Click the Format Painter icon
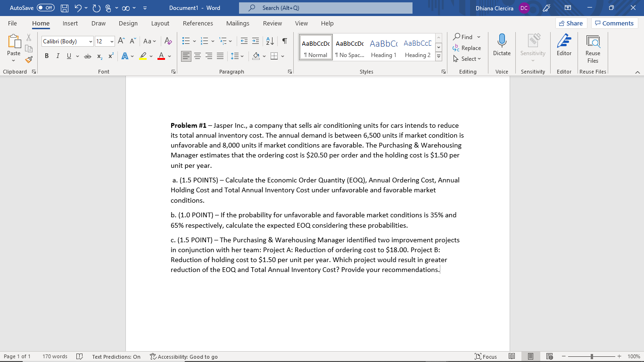The height and width of the screenshot is (362, 644). click(x=28, y=60)
